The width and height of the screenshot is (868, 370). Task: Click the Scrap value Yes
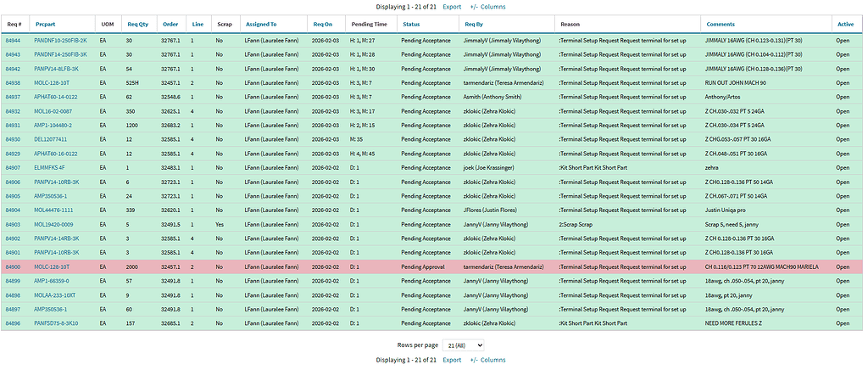220,224
